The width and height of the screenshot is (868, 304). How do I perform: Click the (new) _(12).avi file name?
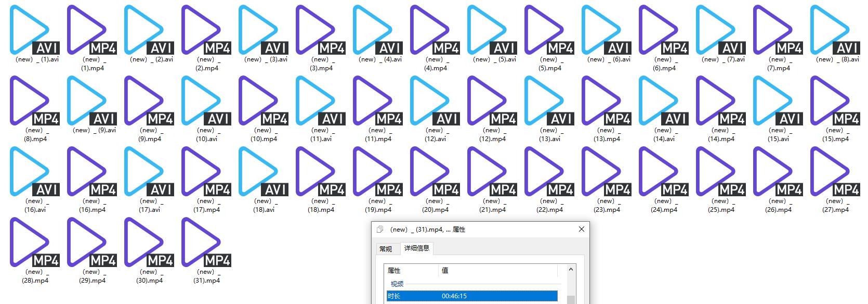[435, 135]
